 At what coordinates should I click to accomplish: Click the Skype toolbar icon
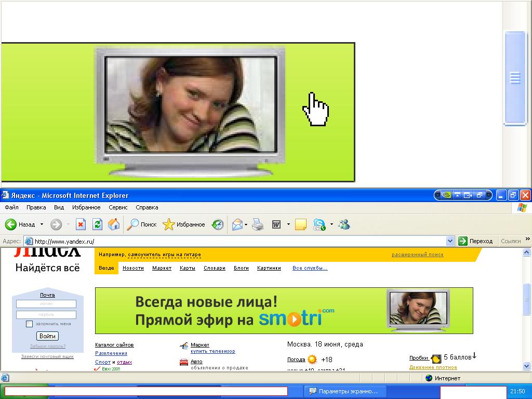coord(320,224)
